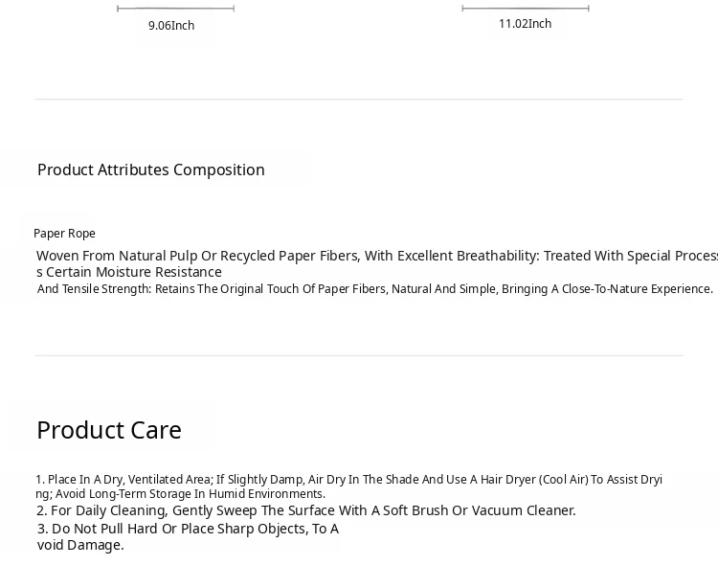Click the measurement bar above 9.06Inch

176,9
